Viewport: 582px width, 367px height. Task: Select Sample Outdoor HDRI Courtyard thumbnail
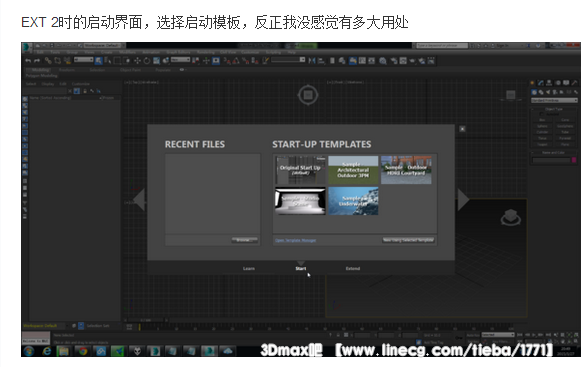coord(406,170)
